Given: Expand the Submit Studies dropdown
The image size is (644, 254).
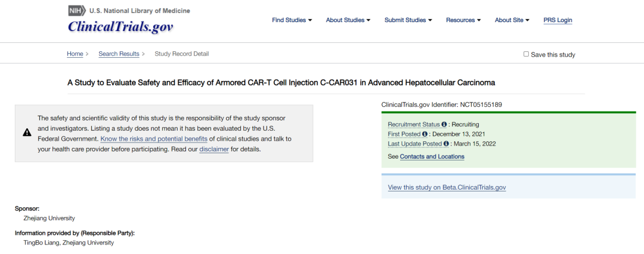Looking at the screenshot, I should click(408, 20).
